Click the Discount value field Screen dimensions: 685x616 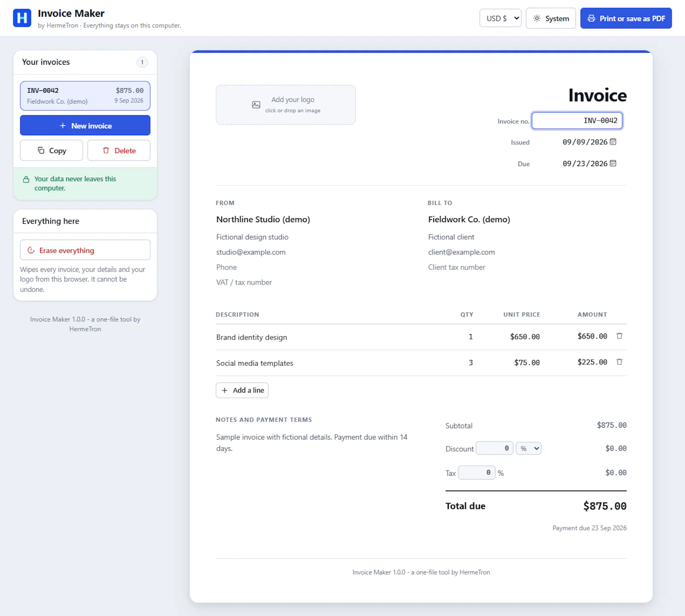(494, 448)
